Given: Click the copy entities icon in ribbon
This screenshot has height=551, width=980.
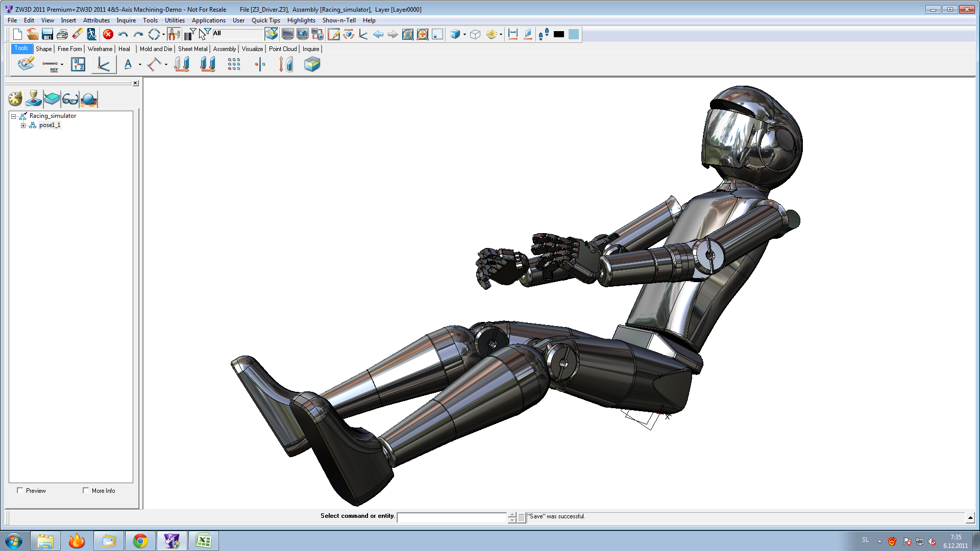Looking at the screenshot, I should click(207, 64).
